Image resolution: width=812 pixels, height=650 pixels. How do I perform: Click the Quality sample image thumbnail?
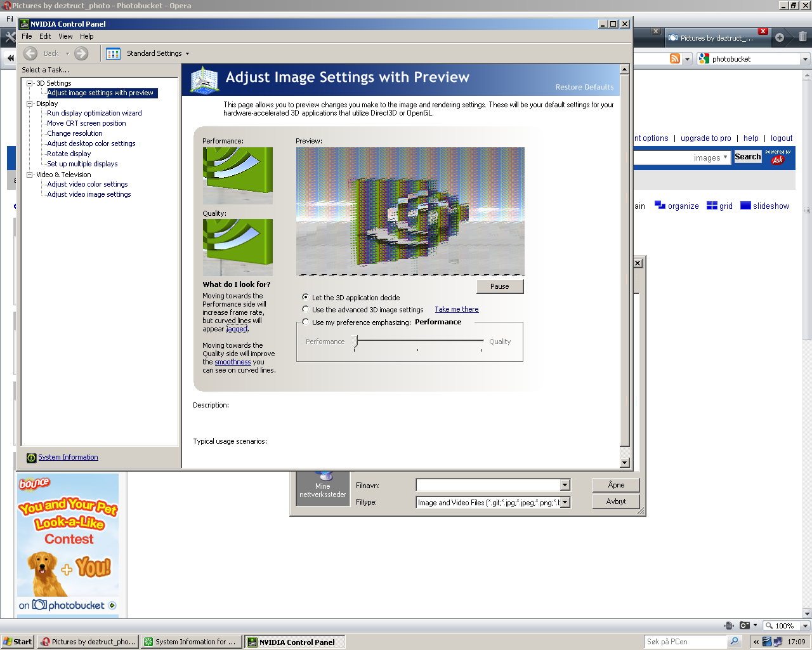click(238, 248)
